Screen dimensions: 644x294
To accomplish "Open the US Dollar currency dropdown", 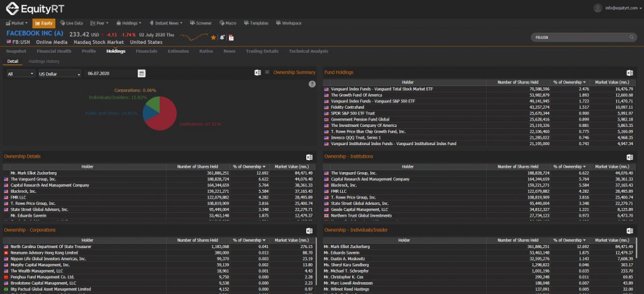I will tap(60, 73).
